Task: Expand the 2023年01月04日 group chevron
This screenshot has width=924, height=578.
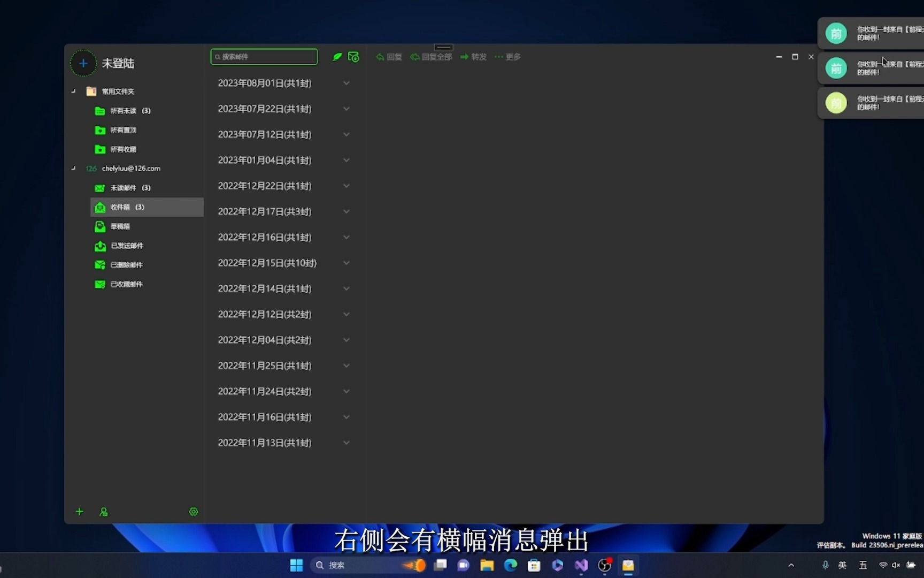Action: click(x=346, y=160)
